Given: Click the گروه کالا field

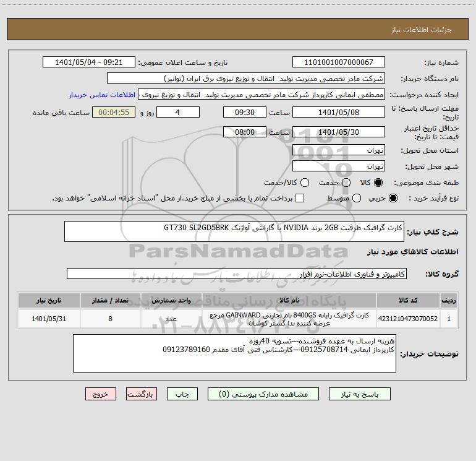Looking at the screenshot, I should [x=237, y=274].
